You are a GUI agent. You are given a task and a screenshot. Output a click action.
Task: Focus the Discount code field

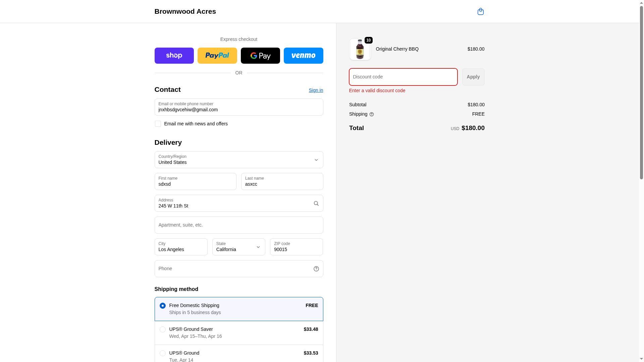(403, 77)
